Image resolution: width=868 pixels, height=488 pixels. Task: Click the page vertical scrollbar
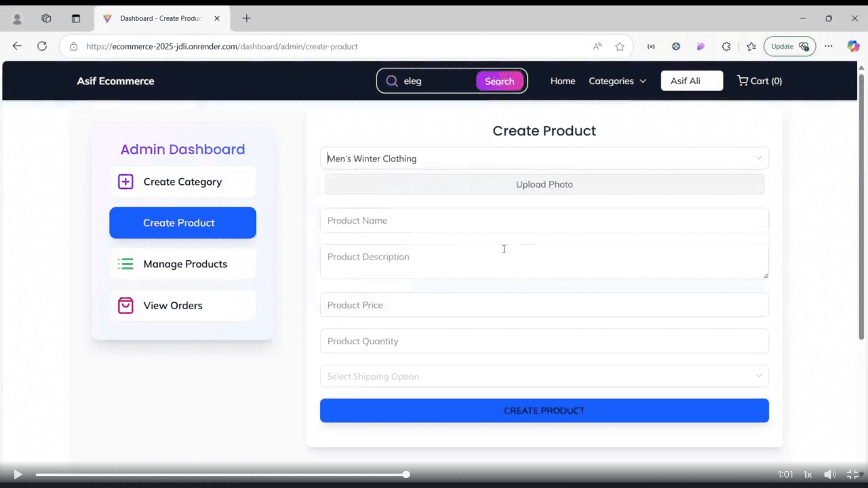pos(861,208)
